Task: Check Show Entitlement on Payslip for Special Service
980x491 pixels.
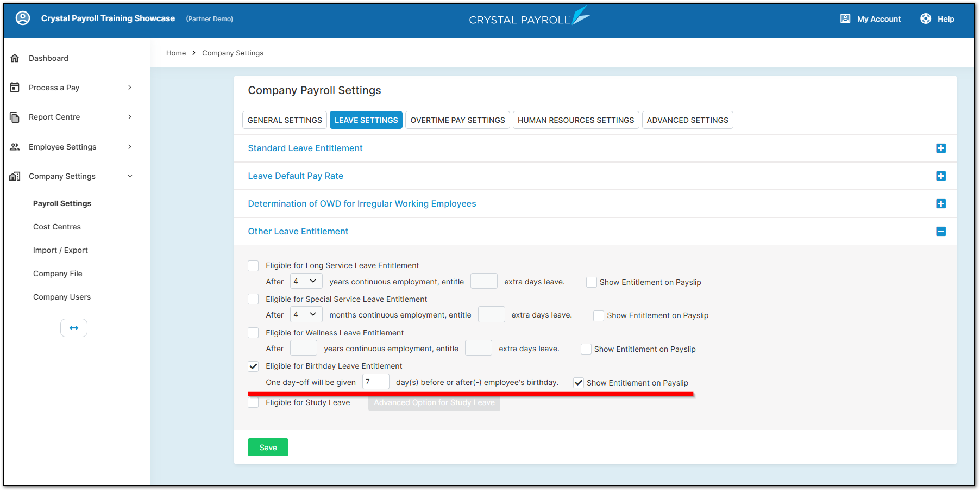Action: click(x=599, y=316)
